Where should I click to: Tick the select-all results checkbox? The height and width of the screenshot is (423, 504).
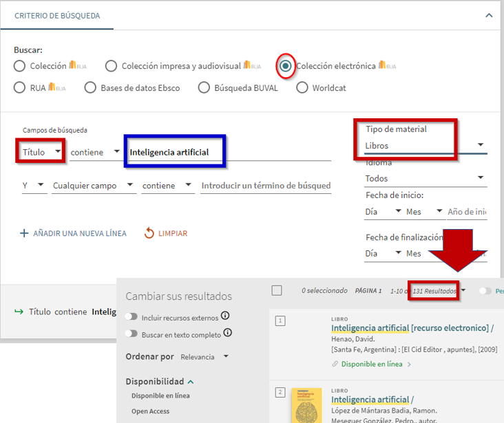(277, 290)
